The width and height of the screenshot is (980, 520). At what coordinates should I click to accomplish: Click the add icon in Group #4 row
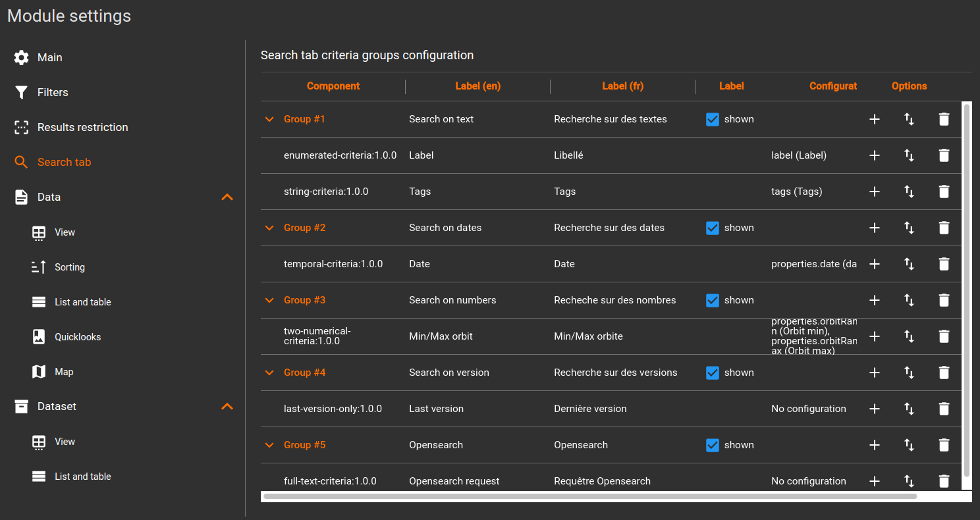click(875, 373)
